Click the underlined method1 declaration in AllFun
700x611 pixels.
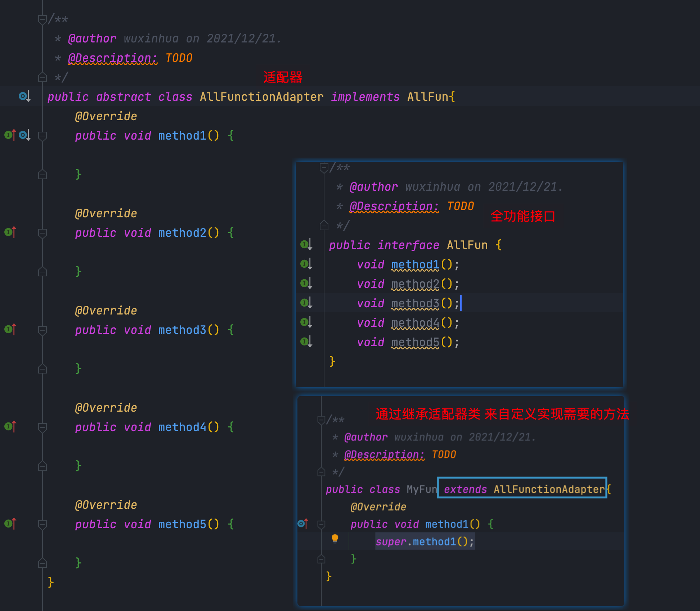[x=415, y=265]
